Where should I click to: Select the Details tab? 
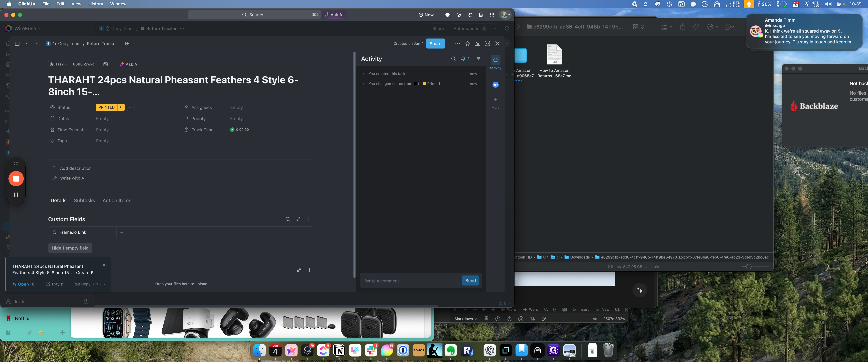pyautogui.click(x=58, y=201)
